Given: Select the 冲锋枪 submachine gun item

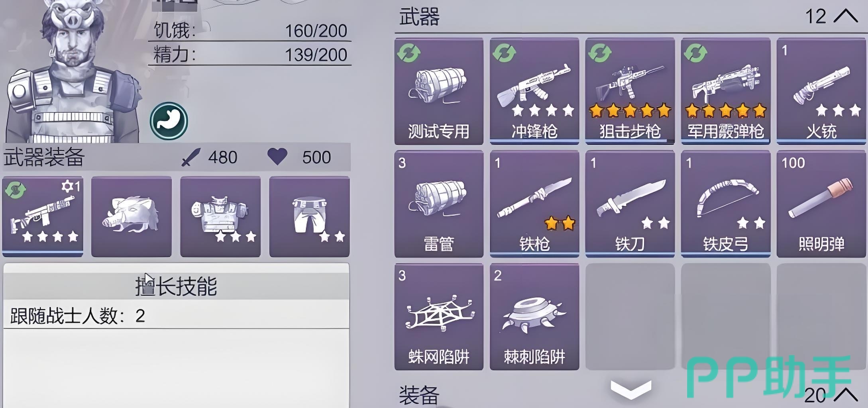Looking at the screenshot, I should pos(534,91).
